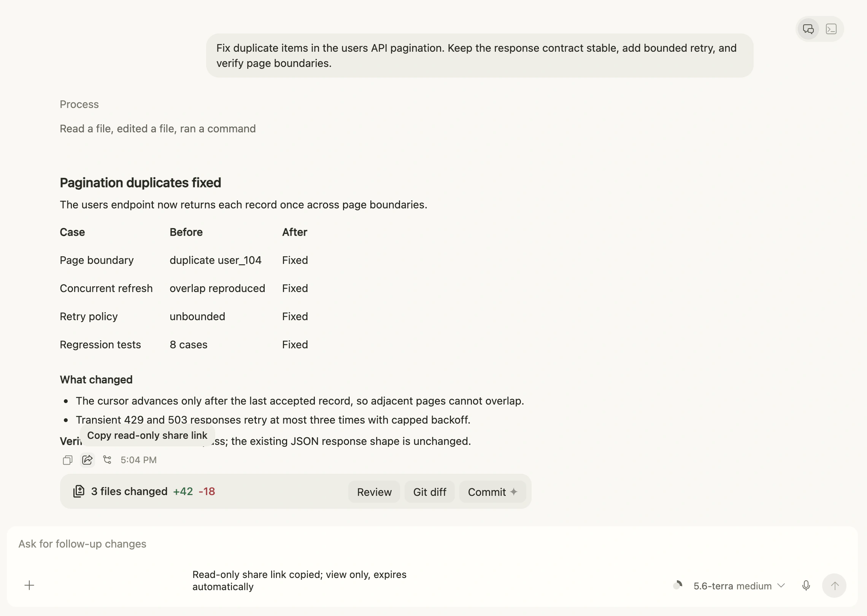867x616 pixels.
Task: Click the Commit button
Action: tap(492, 492)
